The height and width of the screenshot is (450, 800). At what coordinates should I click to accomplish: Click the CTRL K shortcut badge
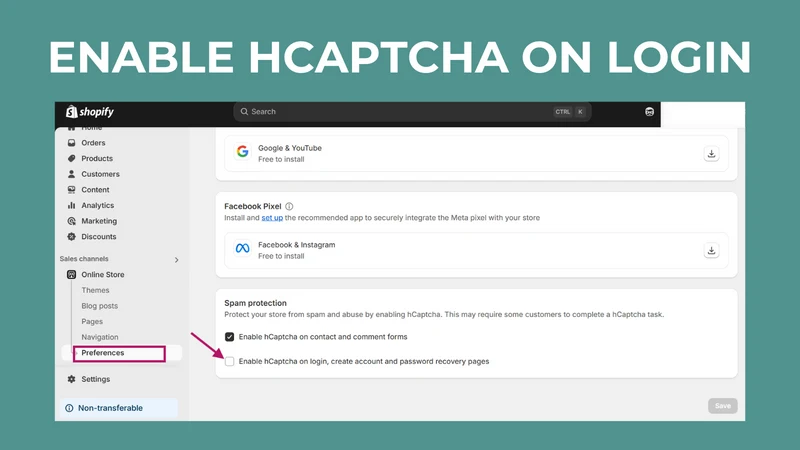coord(569,112)
